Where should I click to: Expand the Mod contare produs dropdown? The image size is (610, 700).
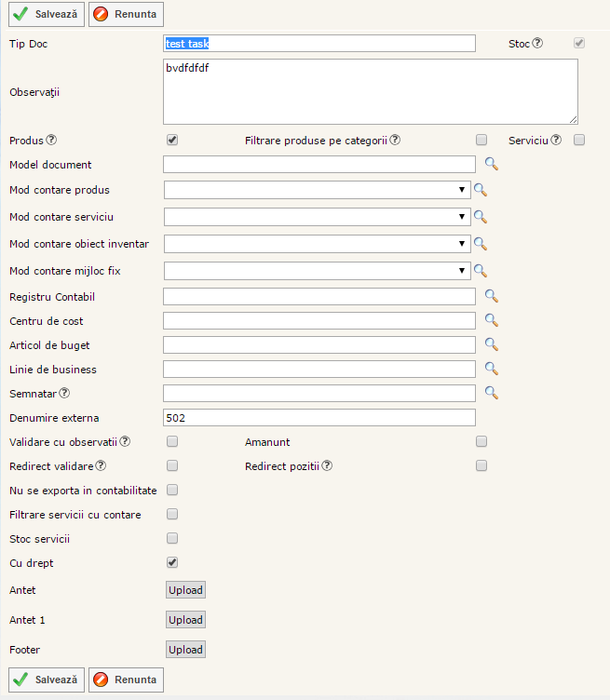(x=317, y=190)
